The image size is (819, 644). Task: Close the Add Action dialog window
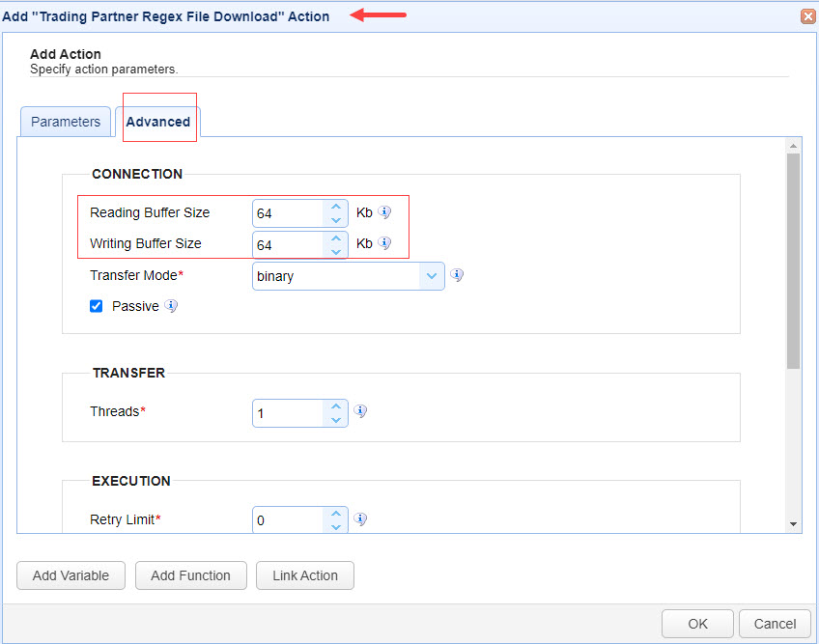(x=807, y=16)
